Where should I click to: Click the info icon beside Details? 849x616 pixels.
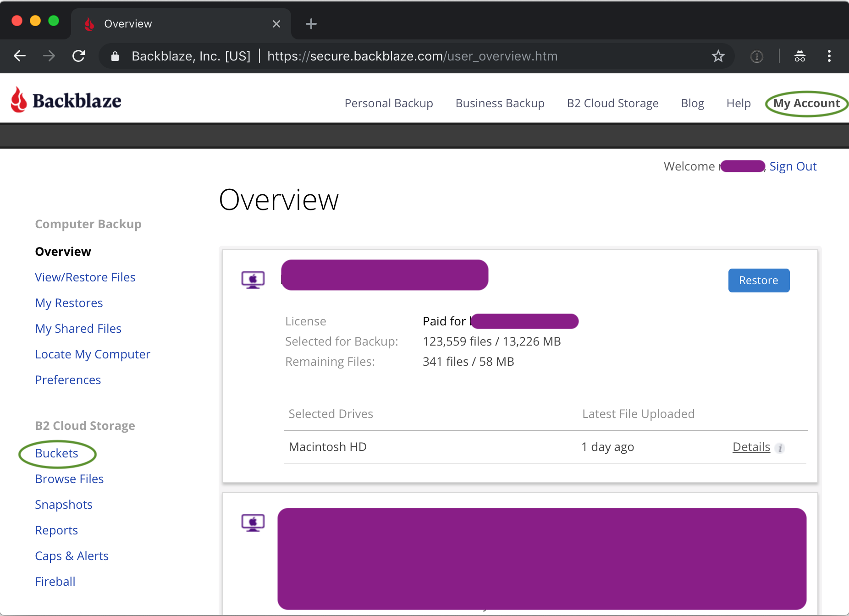780,448
